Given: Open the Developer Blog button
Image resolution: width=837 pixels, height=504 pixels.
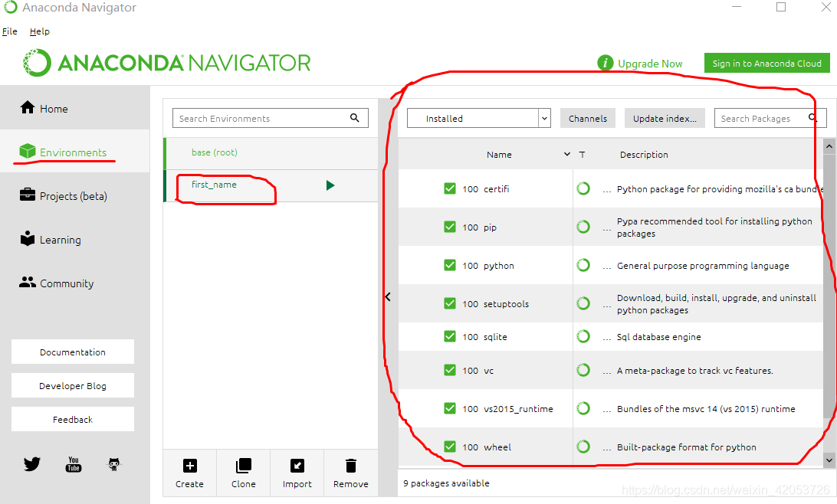Looking at the screenshot, I should (73, 385).
